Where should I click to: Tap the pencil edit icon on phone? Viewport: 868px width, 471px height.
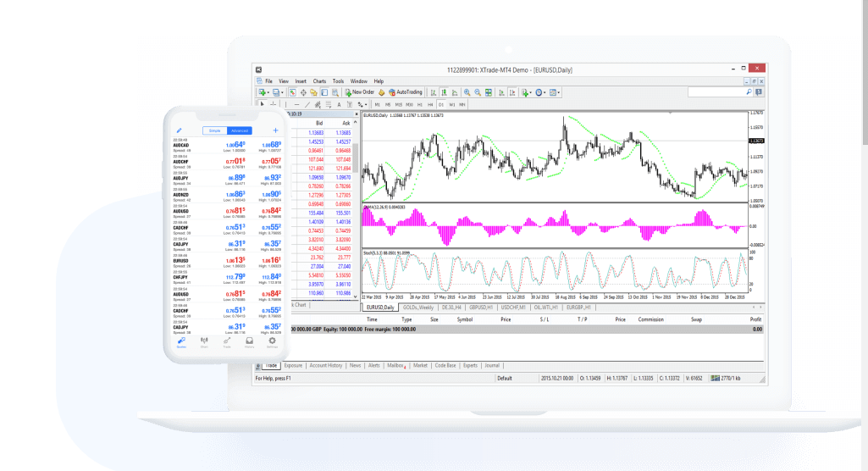[180, 130]
